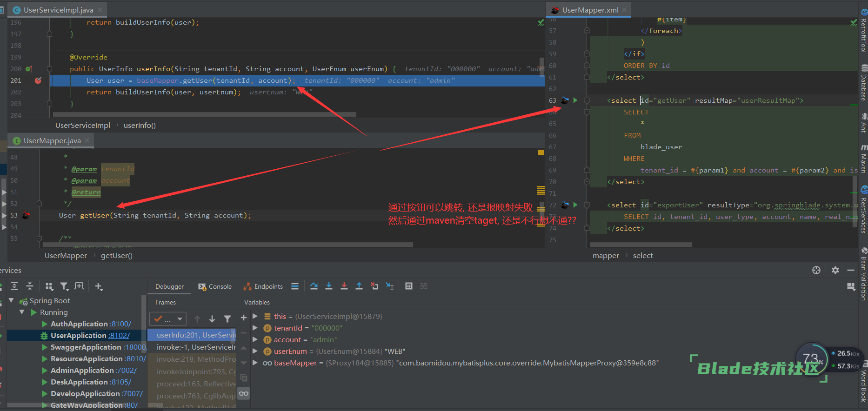Viewport: 868px width, 411px height.
Task: Click the Run to Cursor icon
Action: [390, 286]
